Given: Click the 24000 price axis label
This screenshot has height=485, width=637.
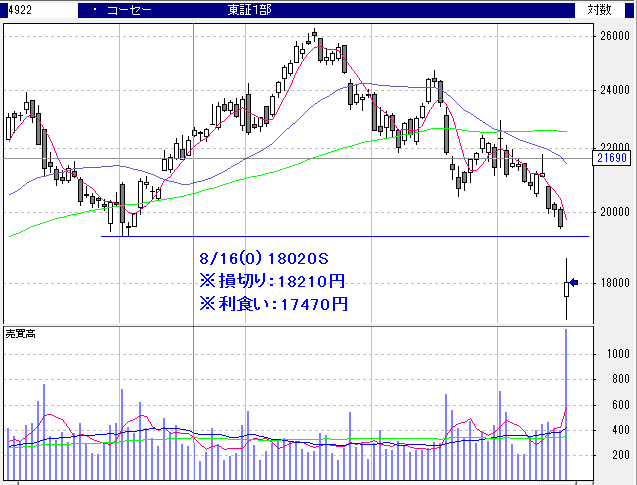Looking at the screenshot, I should tap(612, 90).
